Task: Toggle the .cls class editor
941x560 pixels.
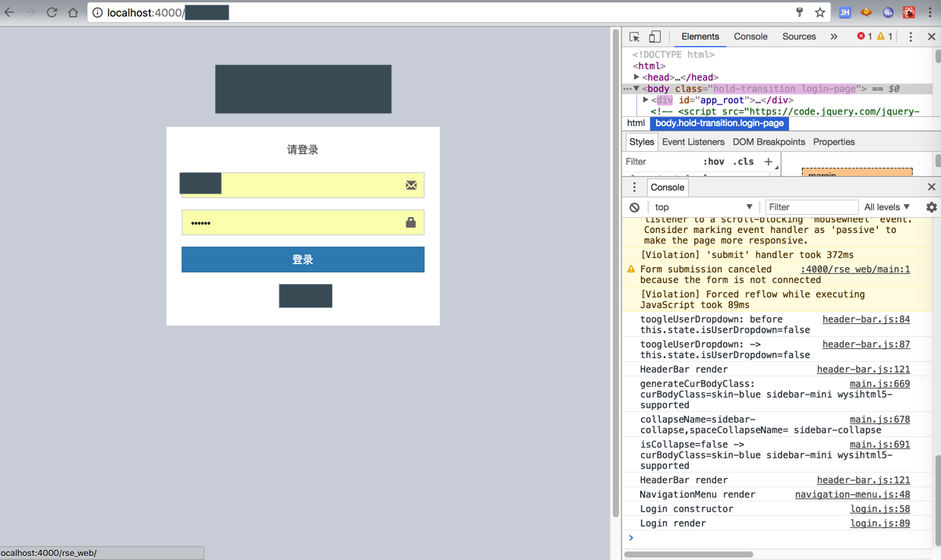Action: tap(743, 162)
